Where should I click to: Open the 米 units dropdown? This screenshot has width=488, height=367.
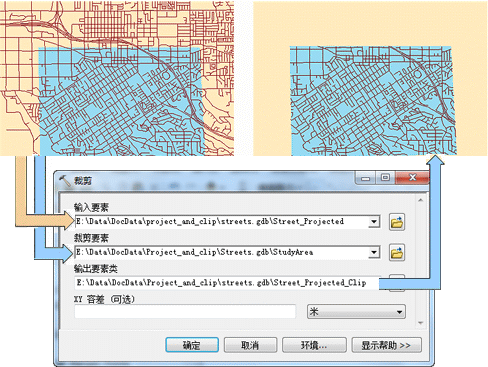click(356, 312)
